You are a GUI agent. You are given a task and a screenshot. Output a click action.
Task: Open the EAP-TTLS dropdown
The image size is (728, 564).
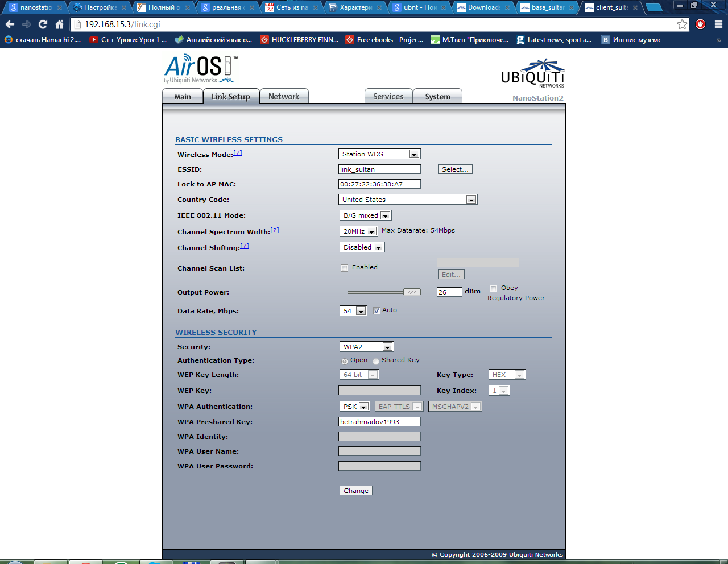399,407
